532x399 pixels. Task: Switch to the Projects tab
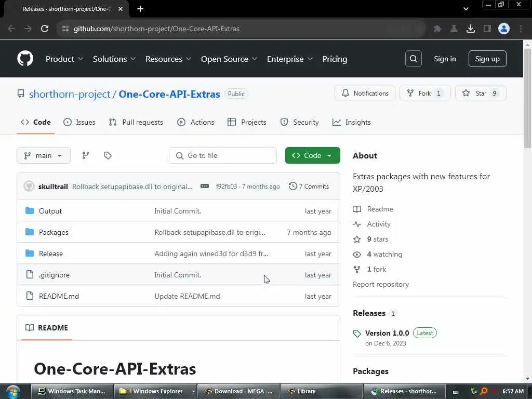coord(247,122)
